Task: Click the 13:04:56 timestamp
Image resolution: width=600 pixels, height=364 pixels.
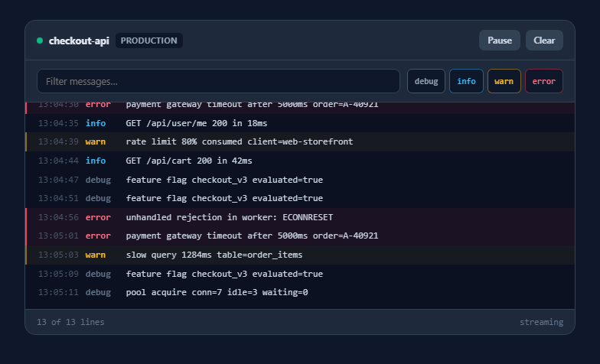Action: click(58, 217)
